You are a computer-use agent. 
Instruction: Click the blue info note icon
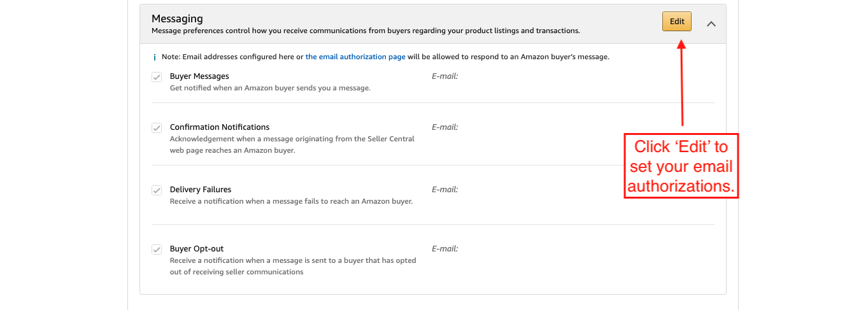click(x=155, y=57)
